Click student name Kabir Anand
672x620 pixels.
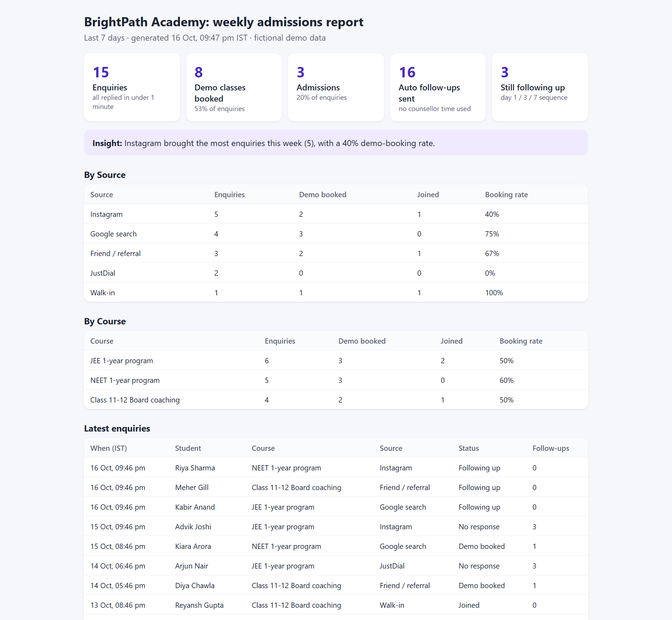tap(195, 507)
